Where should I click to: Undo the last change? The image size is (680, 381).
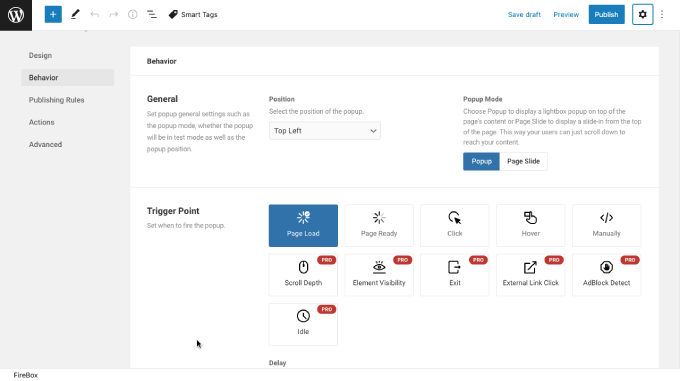tap(95, 15)
